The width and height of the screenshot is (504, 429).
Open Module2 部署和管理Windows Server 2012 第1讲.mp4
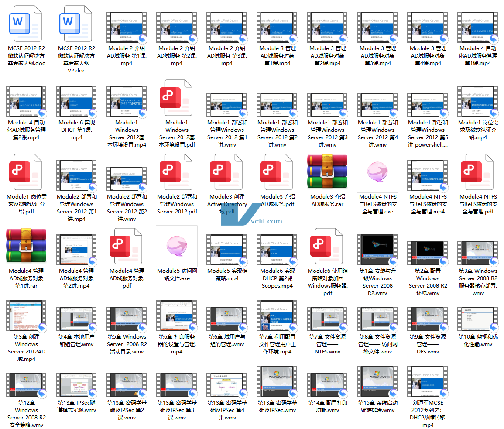[x=76, y=175]
